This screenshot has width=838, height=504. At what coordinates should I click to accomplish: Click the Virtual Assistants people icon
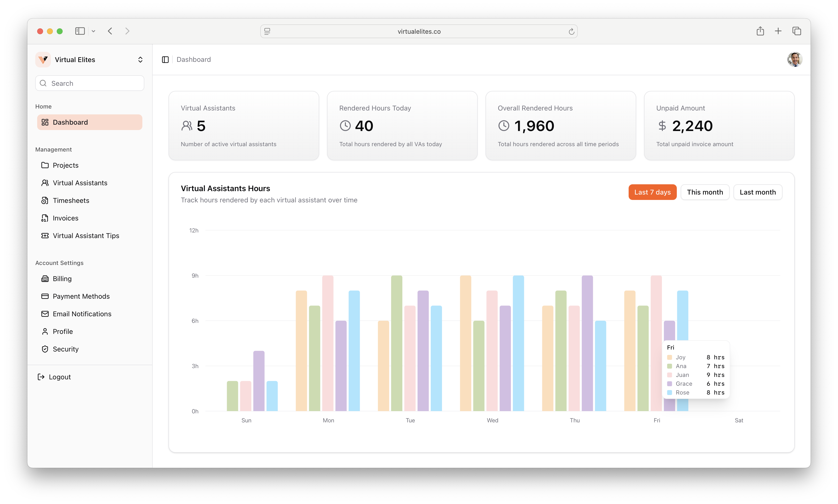pos(45,183)
